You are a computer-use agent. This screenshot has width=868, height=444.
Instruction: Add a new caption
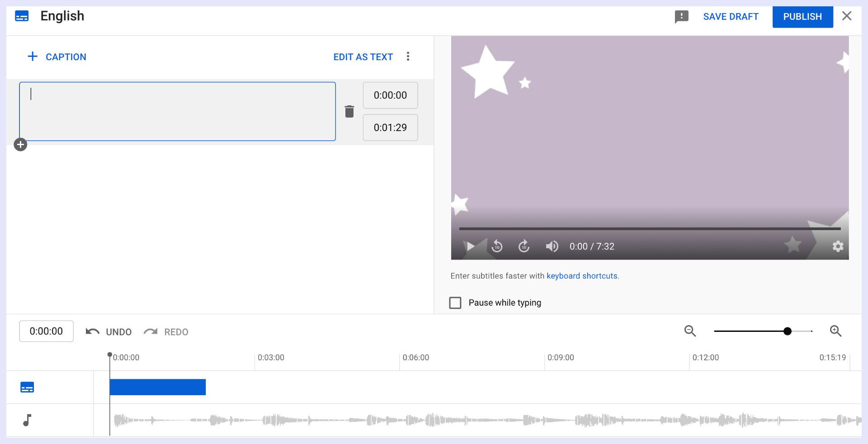(x=57, y=57)
